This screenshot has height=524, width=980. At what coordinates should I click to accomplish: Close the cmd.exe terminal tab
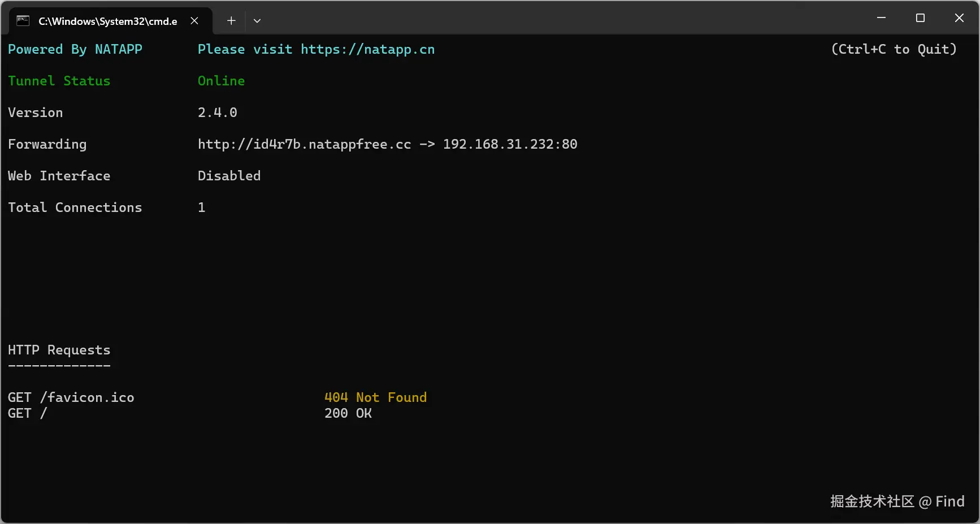coord(194,21)
